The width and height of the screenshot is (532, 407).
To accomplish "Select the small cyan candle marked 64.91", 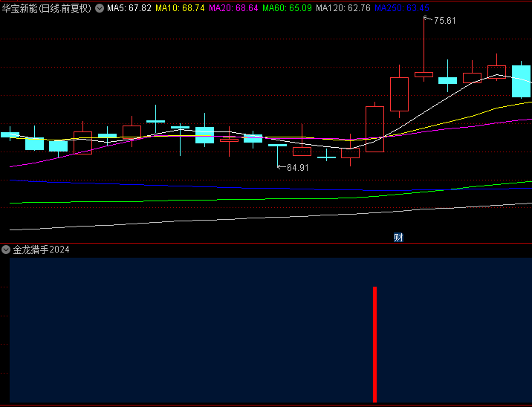I will tap(277, 146).
